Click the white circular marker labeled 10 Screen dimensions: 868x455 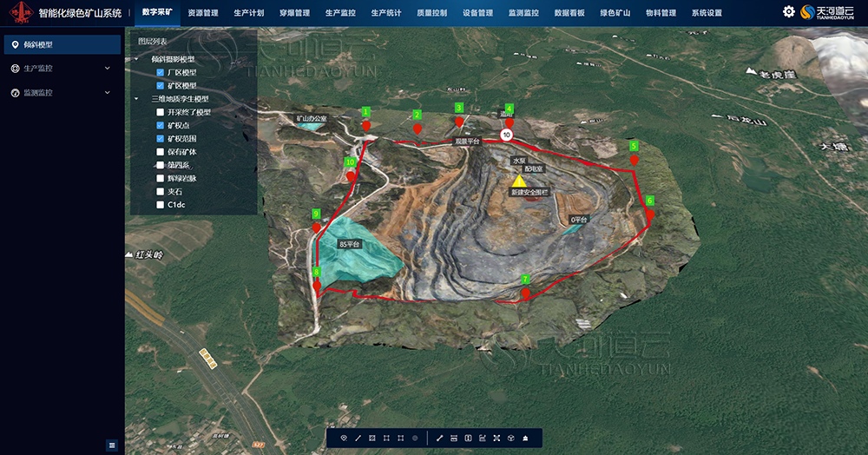506,135
